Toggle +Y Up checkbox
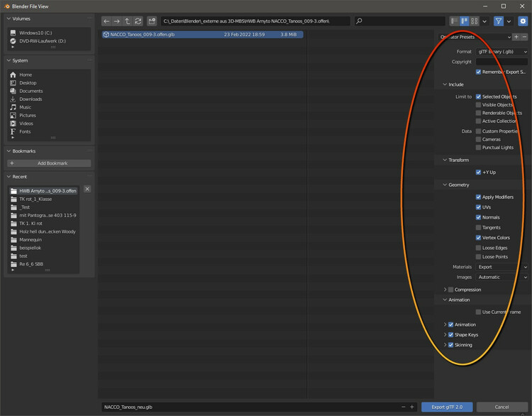Screen dimensions: 532x416 [x=478, y=173]
